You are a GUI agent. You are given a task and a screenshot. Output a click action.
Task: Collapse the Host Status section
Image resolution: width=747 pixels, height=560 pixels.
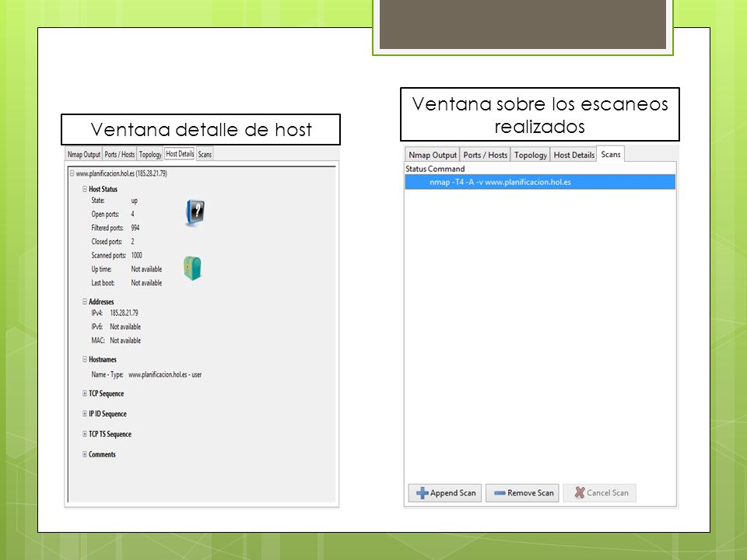coord(84,189)
